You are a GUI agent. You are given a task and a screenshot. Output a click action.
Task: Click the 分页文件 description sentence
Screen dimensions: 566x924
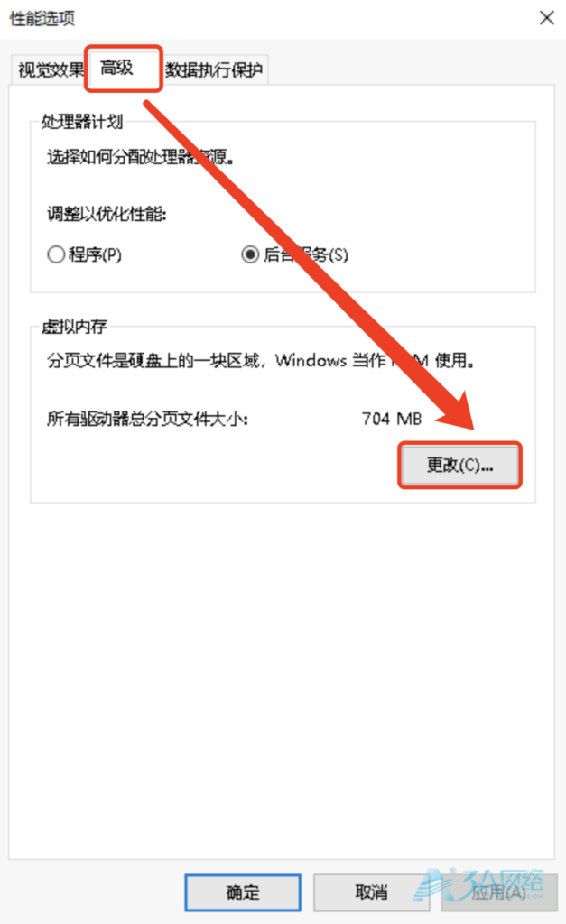click(261, 360)
